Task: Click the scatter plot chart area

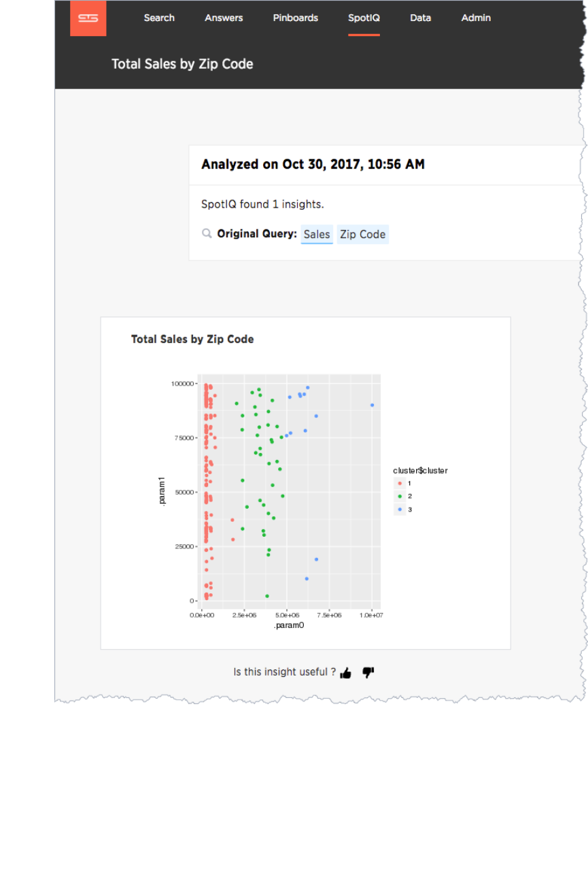Action: point(289,490)
